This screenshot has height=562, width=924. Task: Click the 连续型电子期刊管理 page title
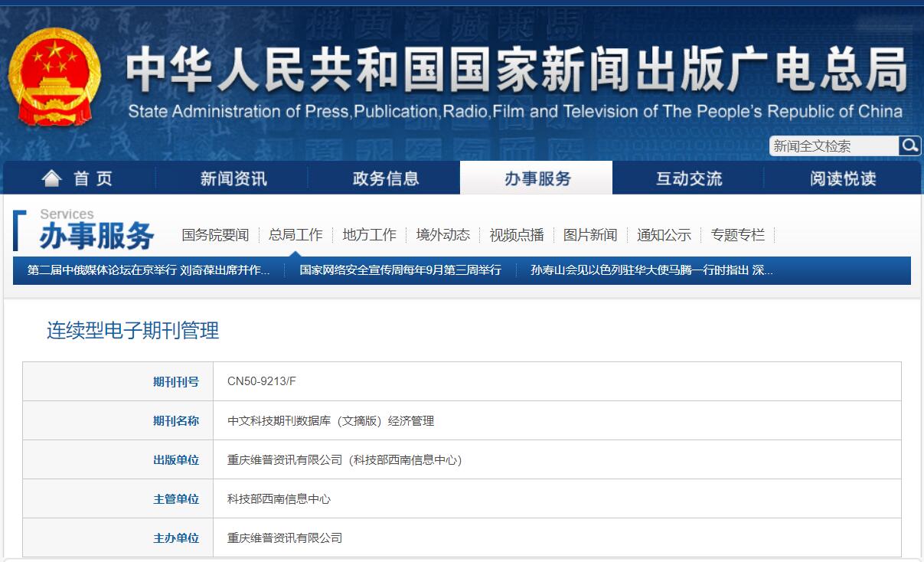point(133,331)
